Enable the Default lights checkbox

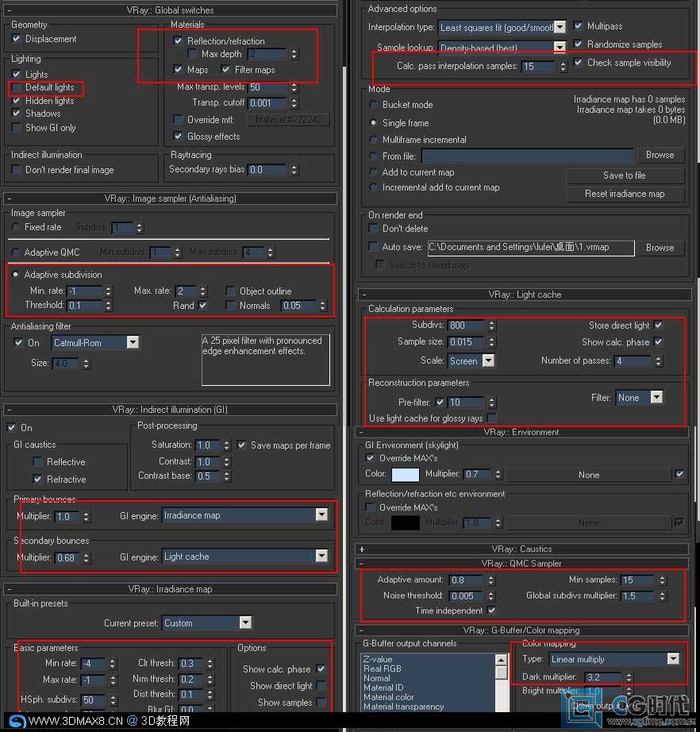click(17, 87)
